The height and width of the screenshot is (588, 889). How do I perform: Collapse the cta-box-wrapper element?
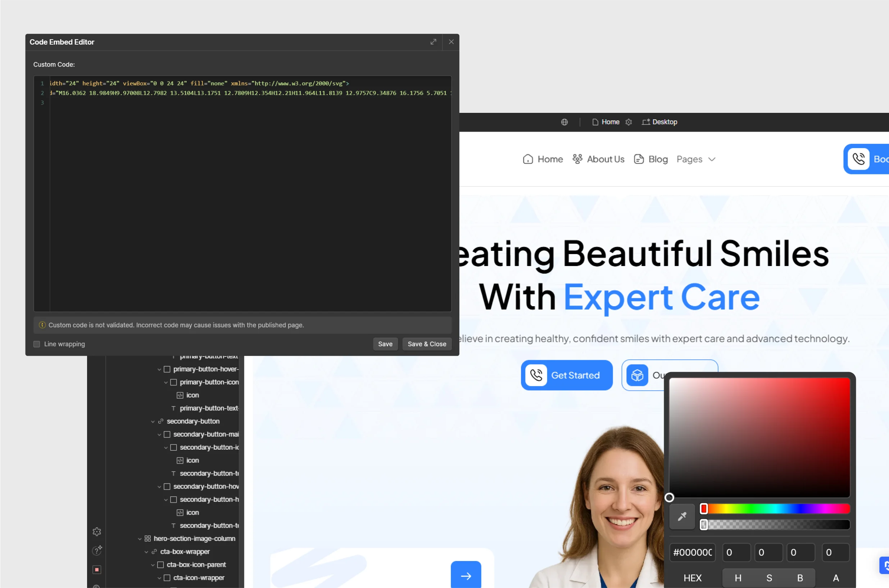146,552
